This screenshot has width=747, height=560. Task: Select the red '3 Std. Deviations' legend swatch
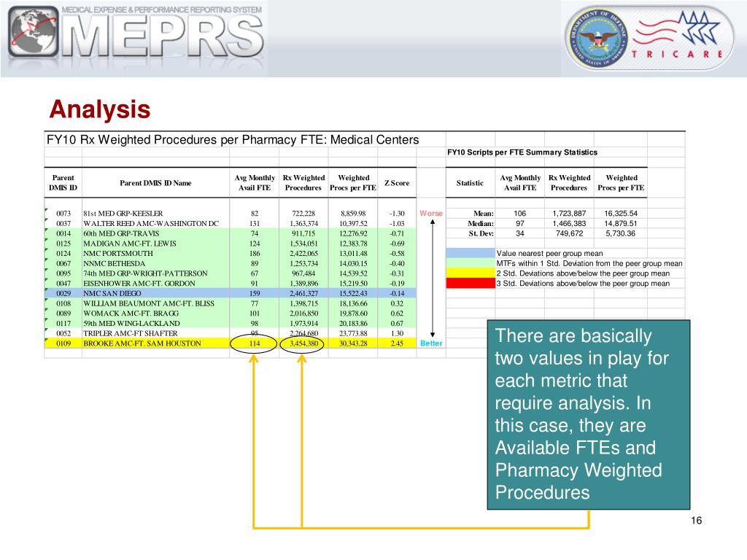[x=471, y=284]
